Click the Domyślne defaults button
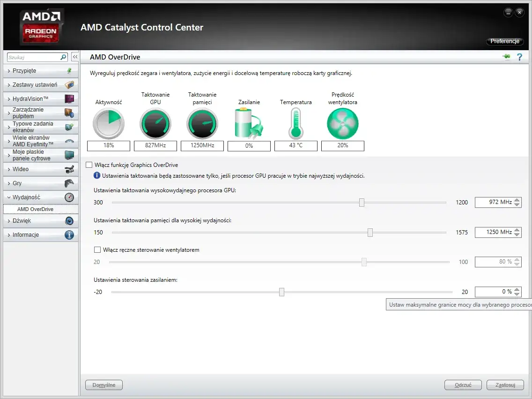The height and width of the screenshot is (399, 532). click(104, 385)
